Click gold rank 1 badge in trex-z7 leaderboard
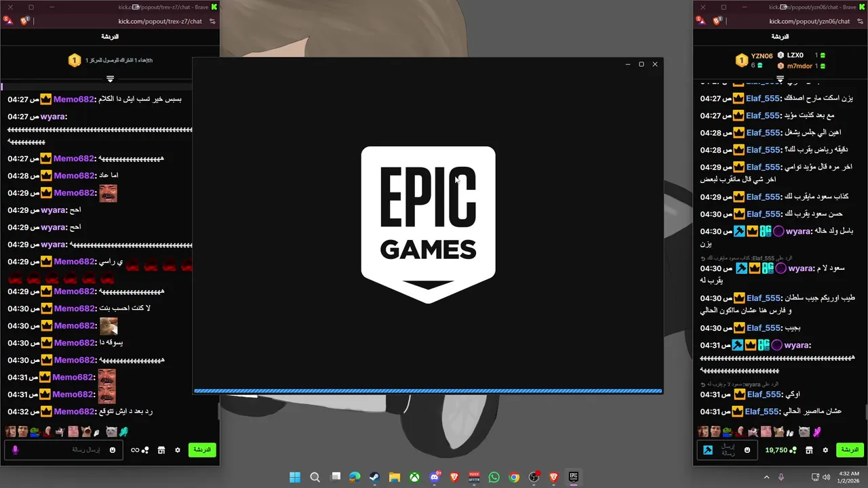868x488 pixels. pyautogui.click(x=75, y=60)
